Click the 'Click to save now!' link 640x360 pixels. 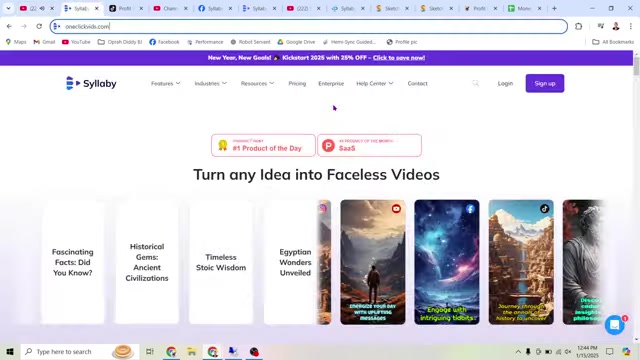(x=398, y=58)
